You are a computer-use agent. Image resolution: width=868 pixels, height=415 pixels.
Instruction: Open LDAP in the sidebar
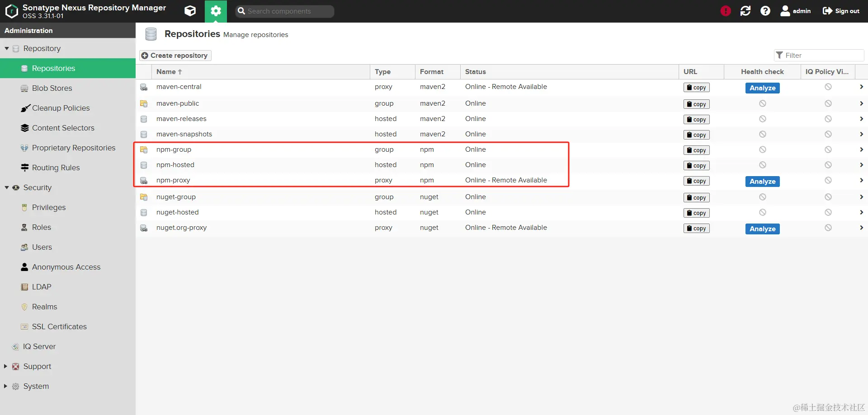[68, 287]
